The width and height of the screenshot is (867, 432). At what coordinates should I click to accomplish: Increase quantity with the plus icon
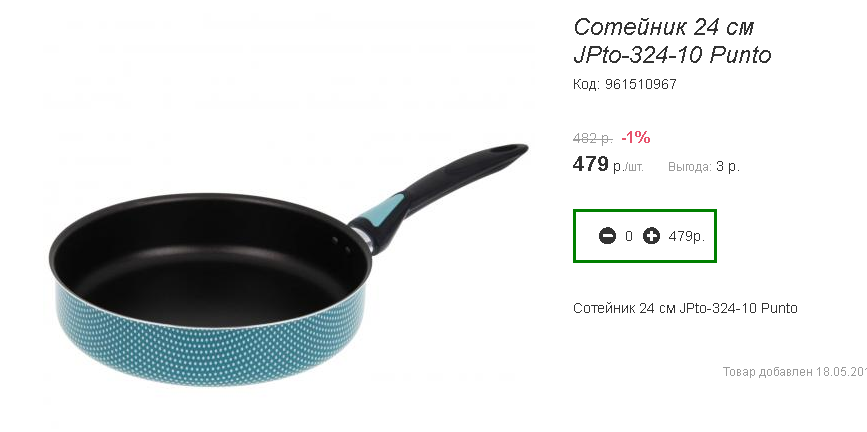pos(651,236)
